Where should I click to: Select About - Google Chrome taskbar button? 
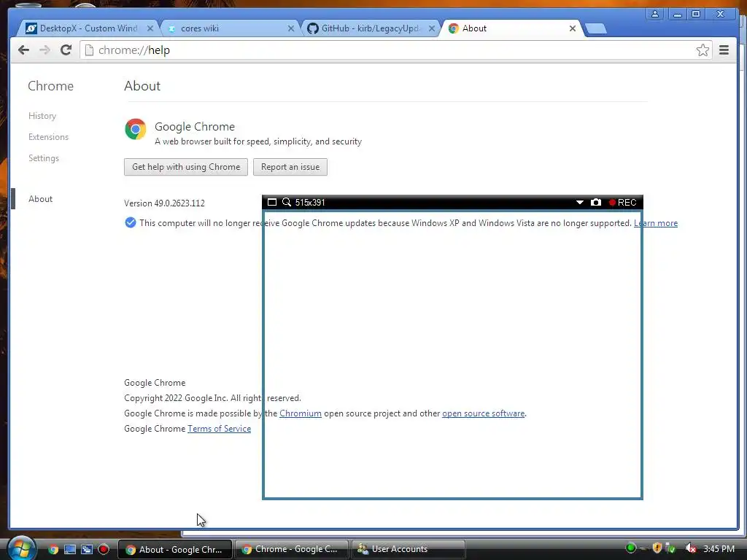click(x=175, y=550)
